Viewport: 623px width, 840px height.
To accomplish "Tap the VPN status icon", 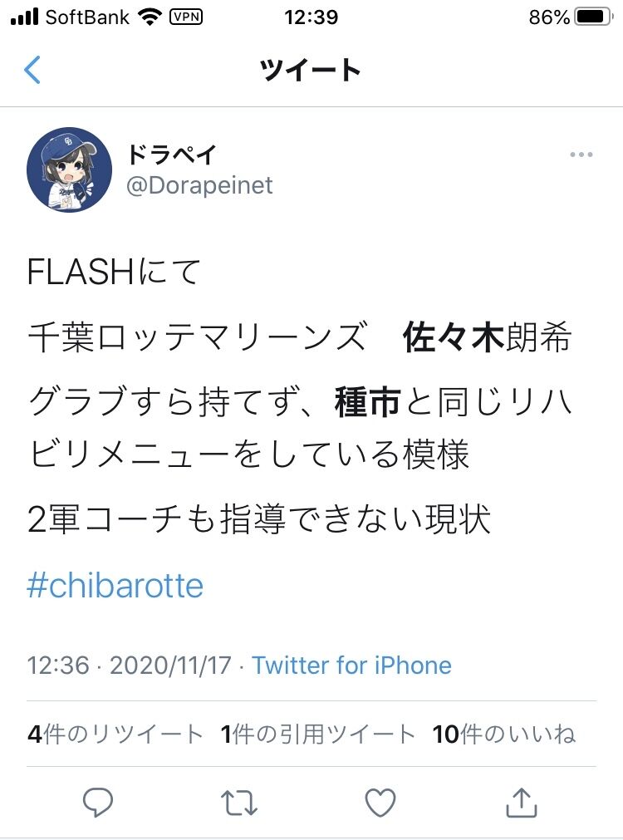I will click(186, 17).
